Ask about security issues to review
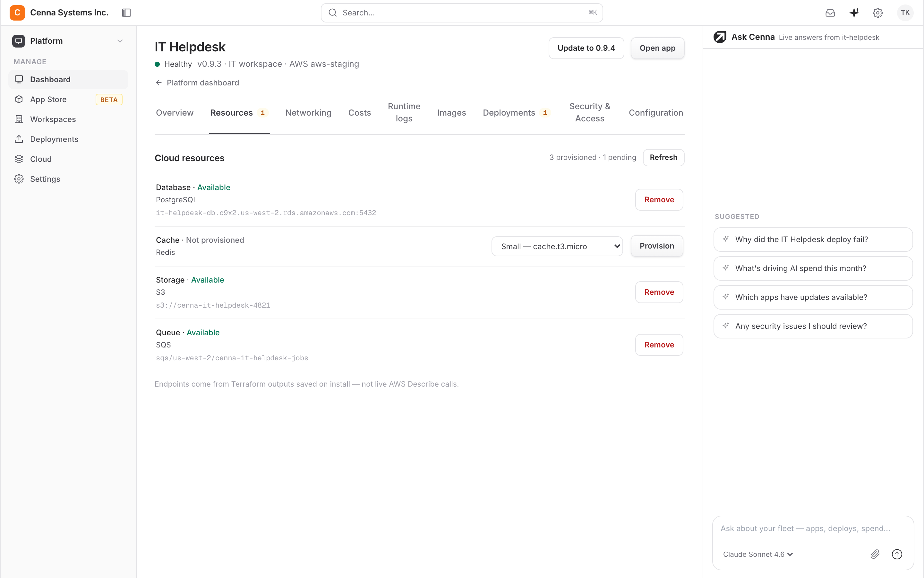Viewport: 924px width, 578px height. pyautogui.click(x=813, y=326)
